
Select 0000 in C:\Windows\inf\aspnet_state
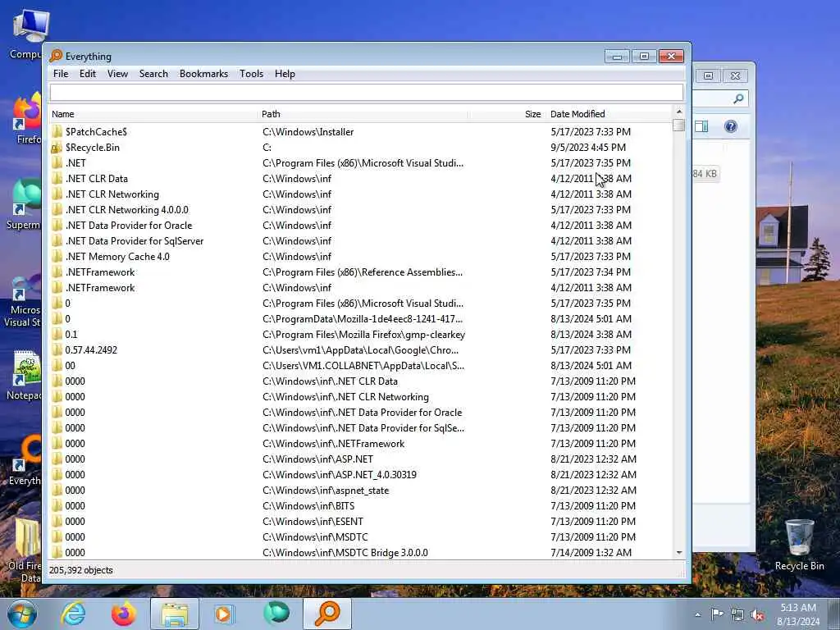(75, 490)
